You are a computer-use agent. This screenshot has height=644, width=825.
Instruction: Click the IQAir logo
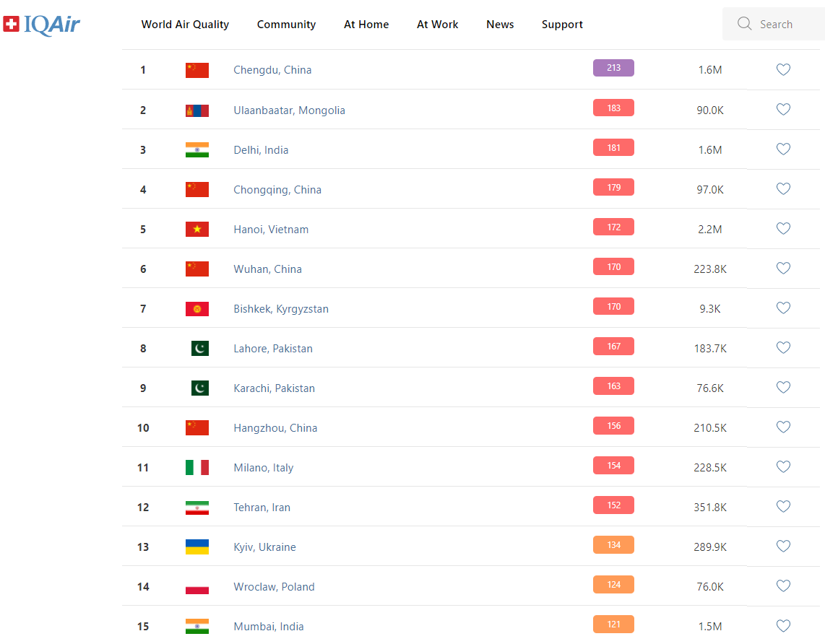(42, 24)
